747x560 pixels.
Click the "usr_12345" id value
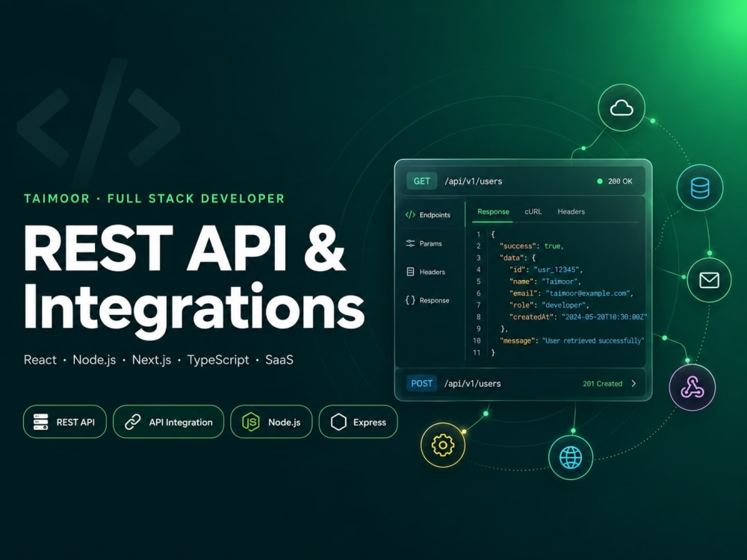coord(558,270)
